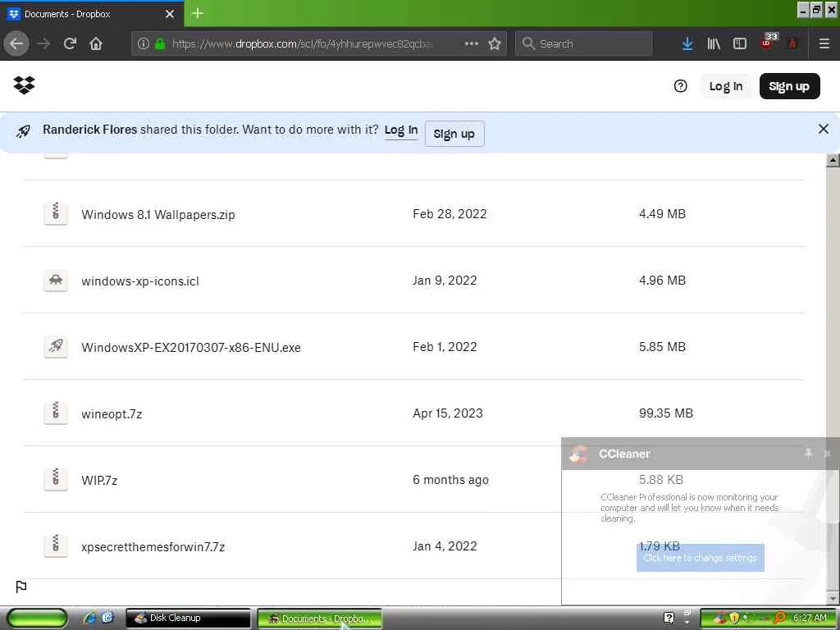Image resolution: width=840 pixels, height=630 pixels.
Task: Launch Internet Explorer from quick launch
Action: (x=89, y=618)
